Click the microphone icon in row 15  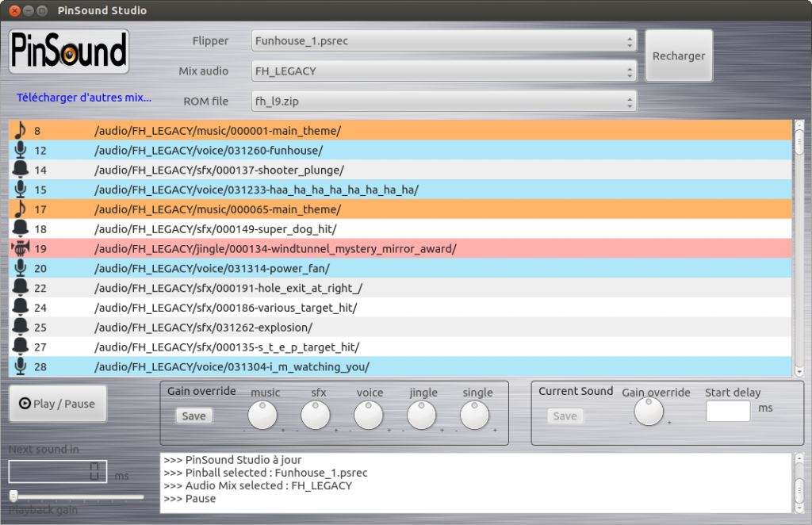[20, 190]
